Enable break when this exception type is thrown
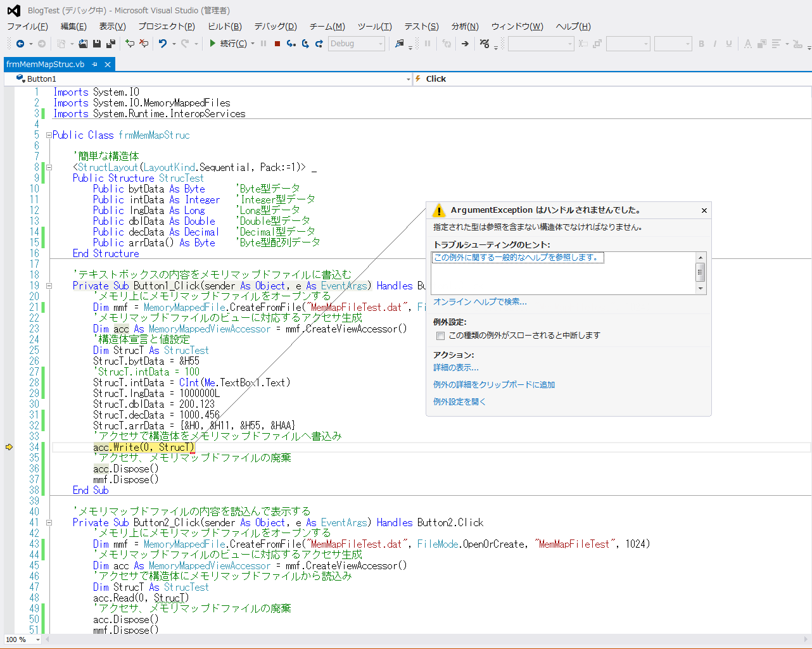 click(440, 336)
